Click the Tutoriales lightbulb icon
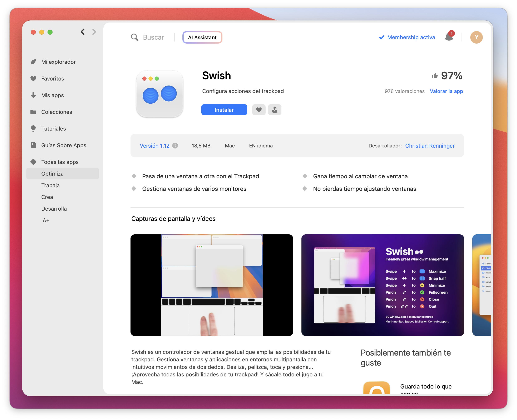 [33, 128]
